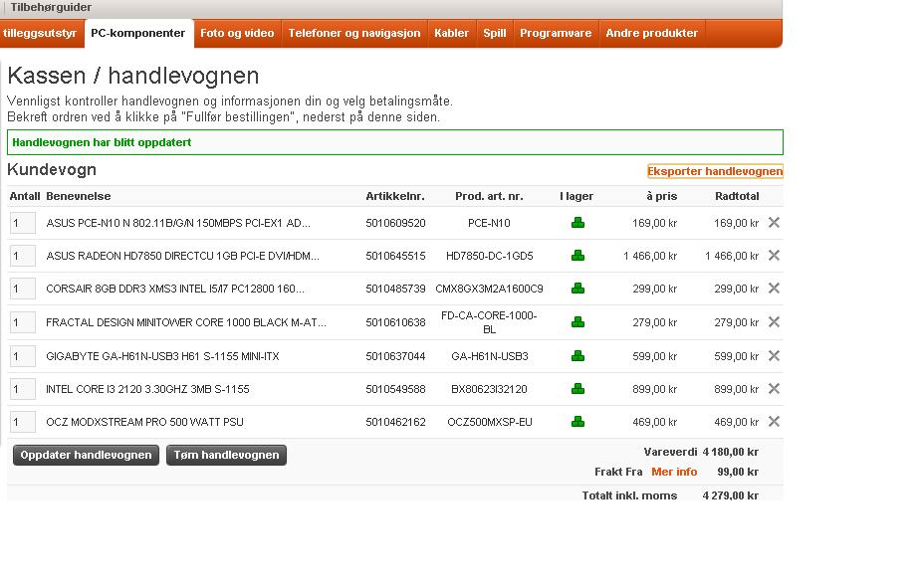
Task: Click stock icon for OCZ ModXStream PSU
Action: point(577,422)
